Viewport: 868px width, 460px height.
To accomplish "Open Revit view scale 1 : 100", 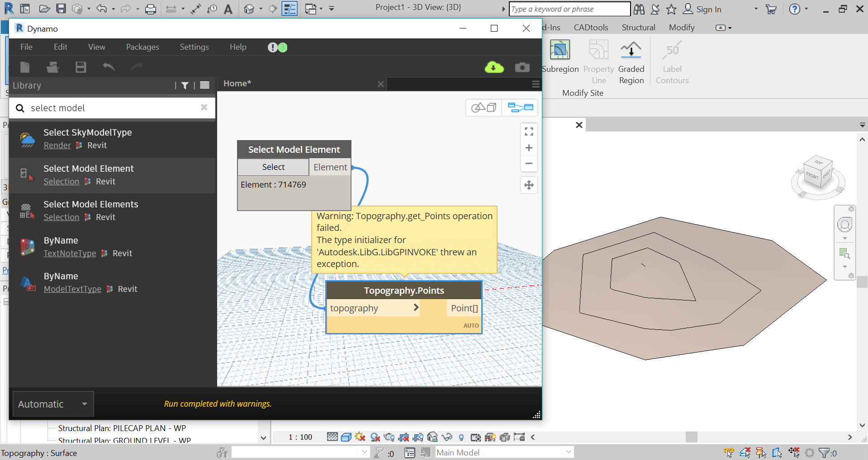I will [x=300, y=437].
